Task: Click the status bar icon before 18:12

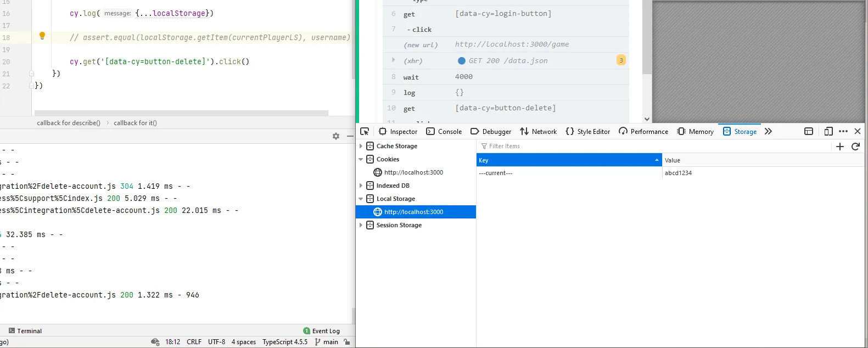Action: click(x=155, y=342)
